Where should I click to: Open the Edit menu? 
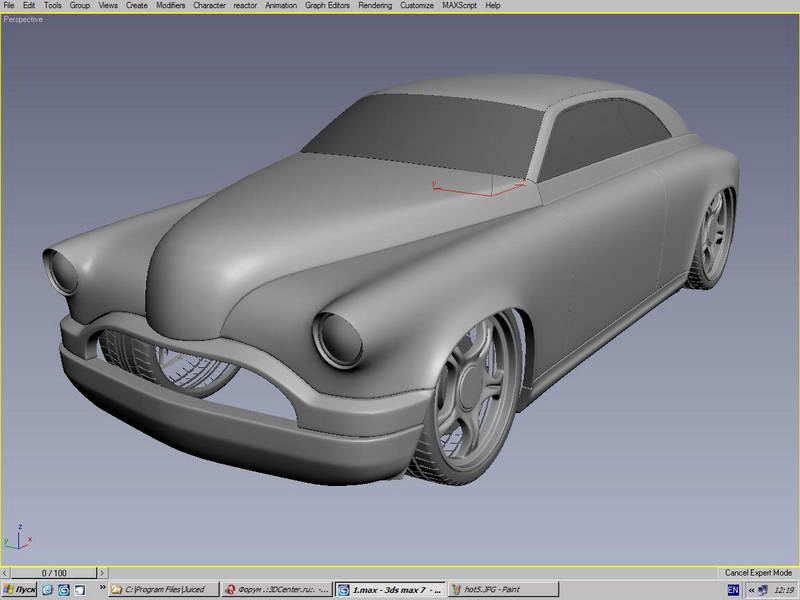[29, 6]
